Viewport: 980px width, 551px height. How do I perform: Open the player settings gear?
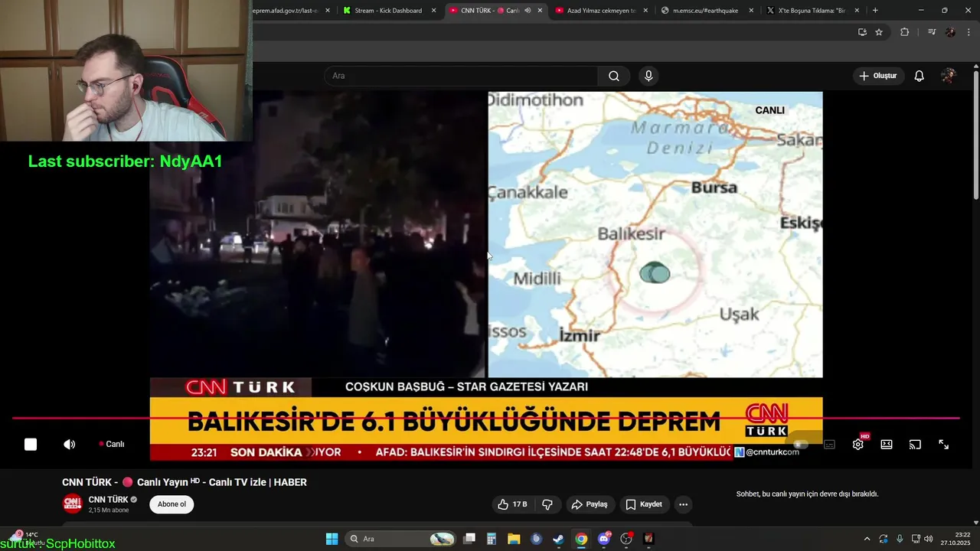pos(858,445)
